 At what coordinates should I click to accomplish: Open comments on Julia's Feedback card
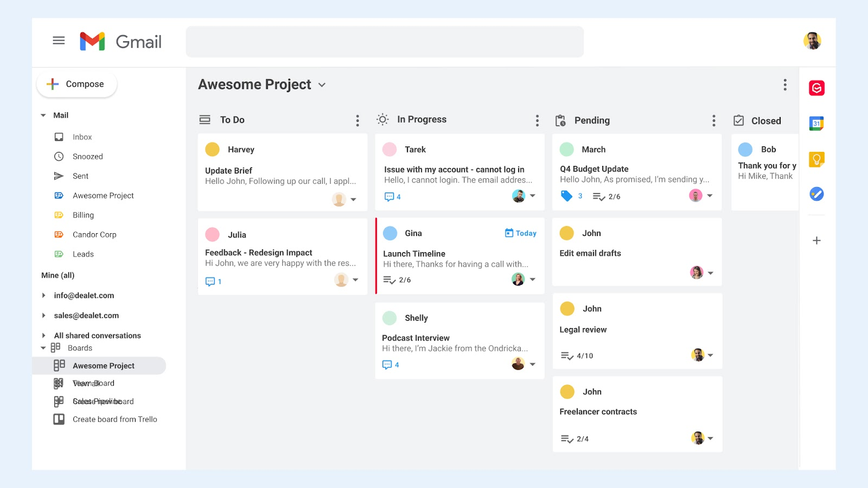point(213,281)
